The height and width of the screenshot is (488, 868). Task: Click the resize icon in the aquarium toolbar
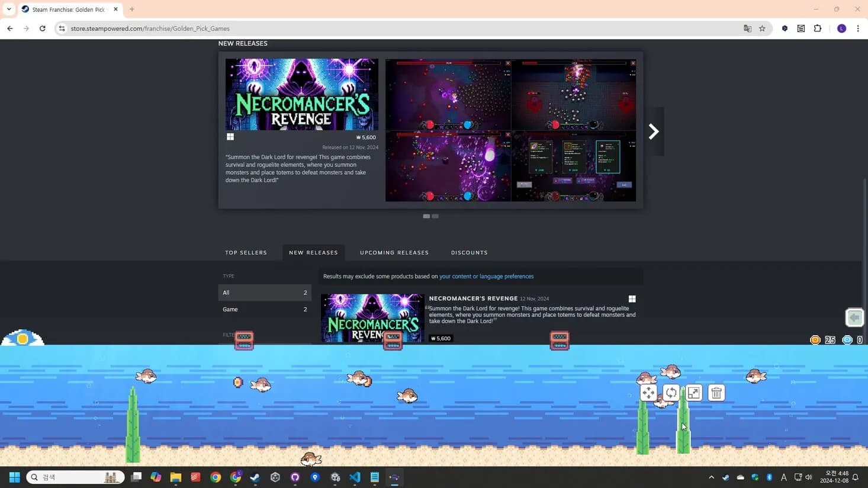click(x=693, y=392)
